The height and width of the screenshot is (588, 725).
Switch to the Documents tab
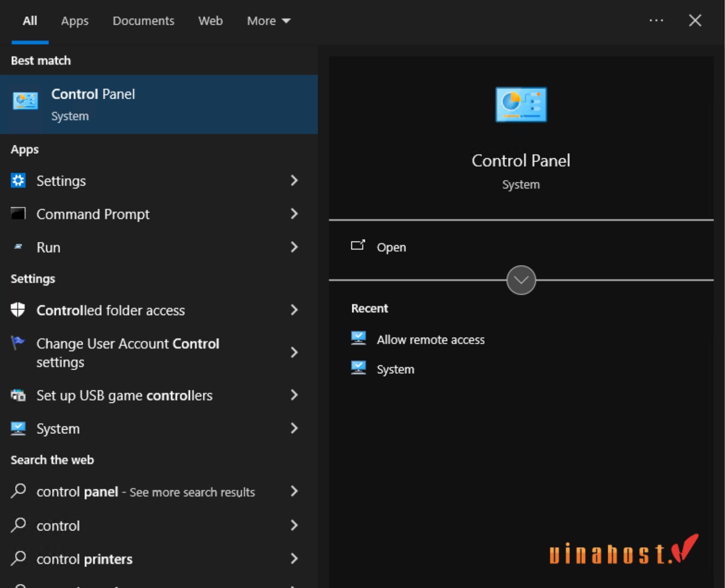[x=143, y=21]
